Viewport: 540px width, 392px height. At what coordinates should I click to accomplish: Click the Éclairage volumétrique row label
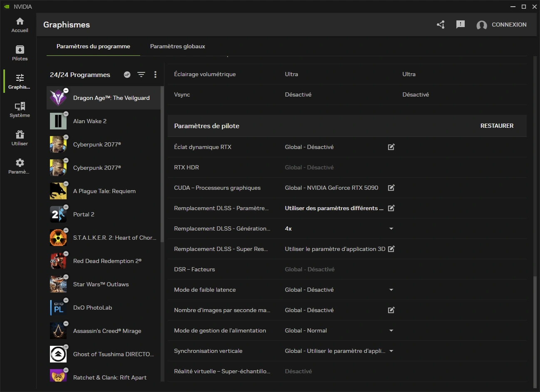click(x=205, y=74)
